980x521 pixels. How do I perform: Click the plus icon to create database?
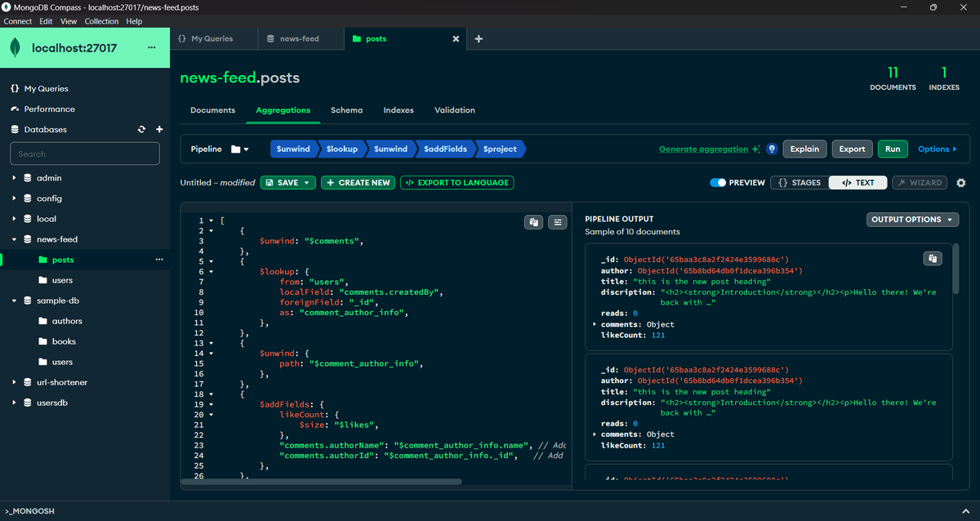coord(159,129)
